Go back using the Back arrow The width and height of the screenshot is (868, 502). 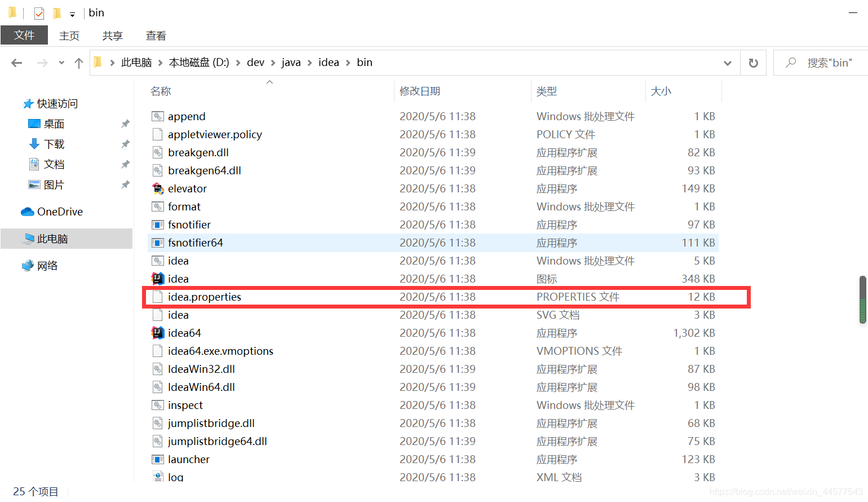click(x=17, y=63)
